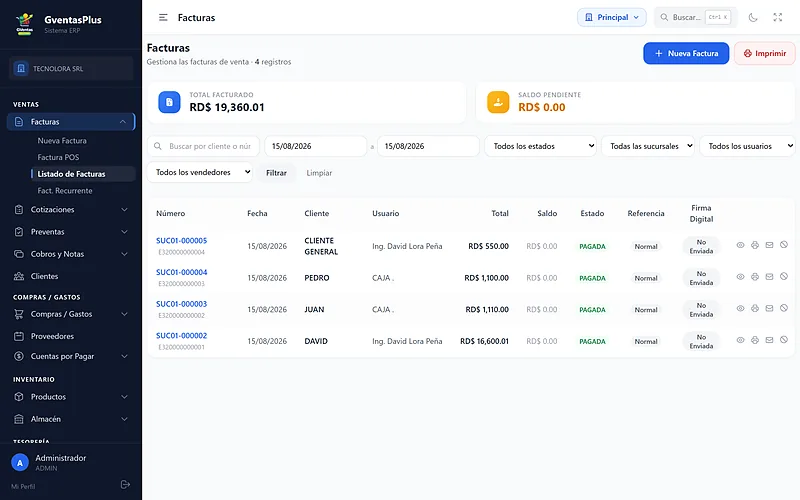The image size is (800, 500).
Task: Open the start date 15/08/2026 field
Action: (x=315, y=146)
